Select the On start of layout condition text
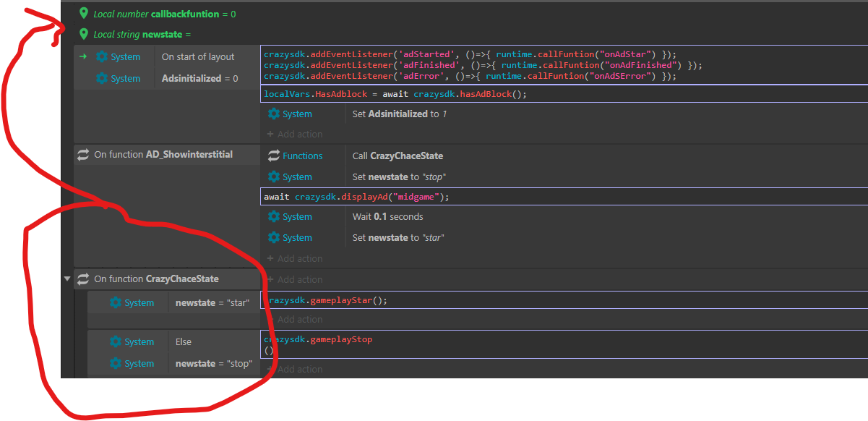This screenshot has width=868, height=421. point(198,56)
